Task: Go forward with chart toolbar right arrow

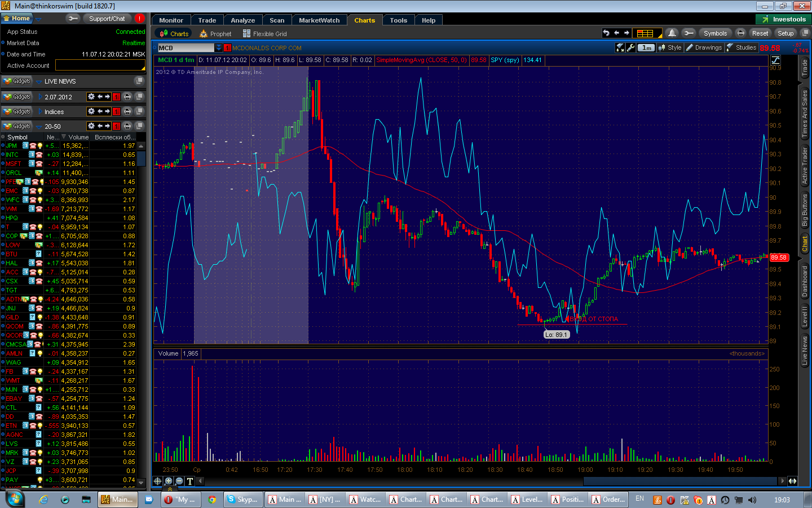Action: (x=626, y=33)
